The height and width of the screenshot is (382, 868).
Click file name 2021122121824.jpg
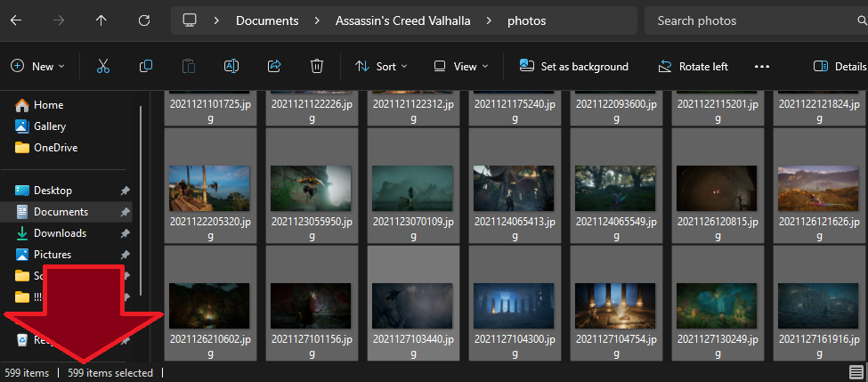(x=819, y=111)
